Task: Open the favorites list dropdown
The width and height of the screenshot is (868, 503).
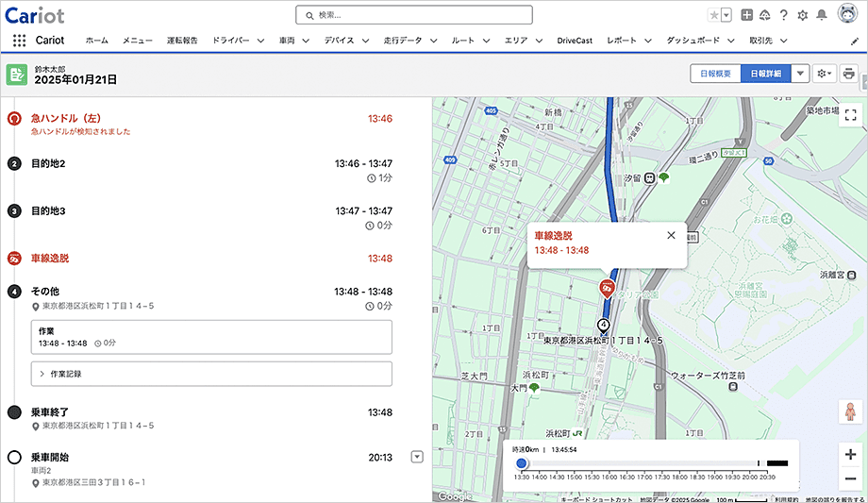Action: pos(726,15)
